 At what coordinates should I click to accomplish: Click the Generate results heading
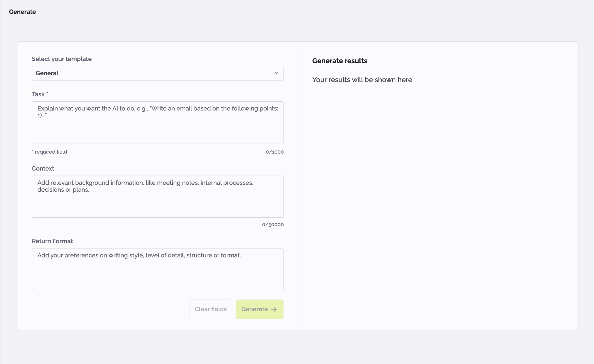(339, 61)
